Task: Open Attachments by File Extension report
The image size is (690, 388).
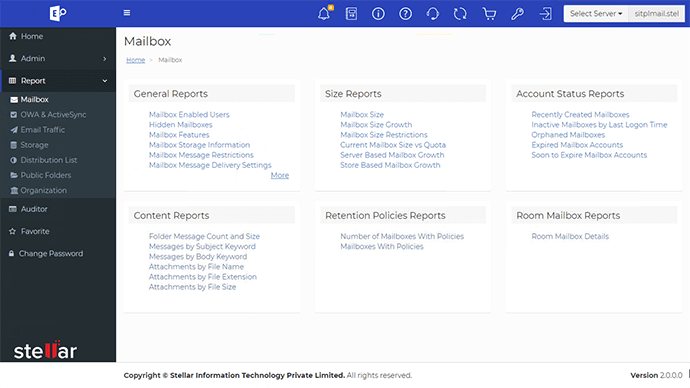Action: [x=203, y=277]
